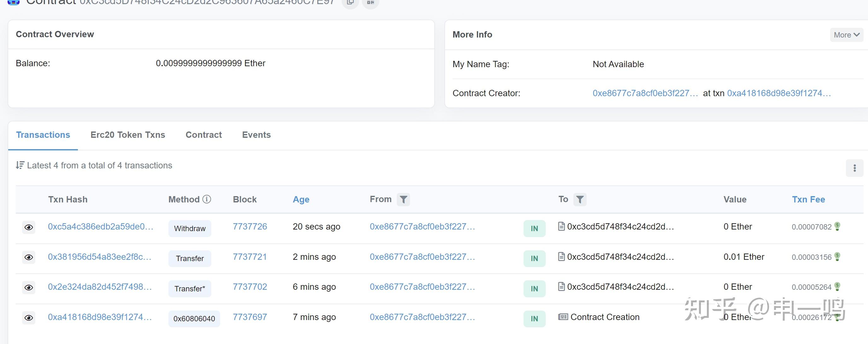The height and width of the screenshot is (344, 868).
Task: Open contract creator address 0xe8677c7a8cf0eb3f227 link
Action: [x=645, y=93]
